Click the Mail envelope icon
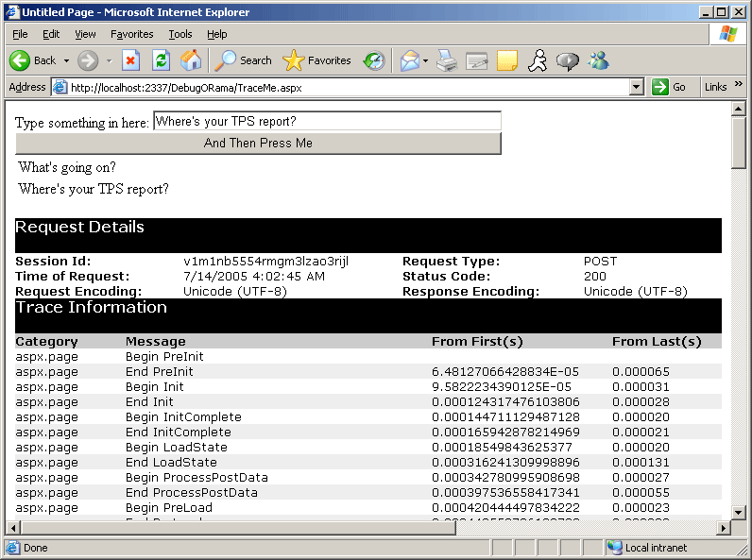 point(409,60)
